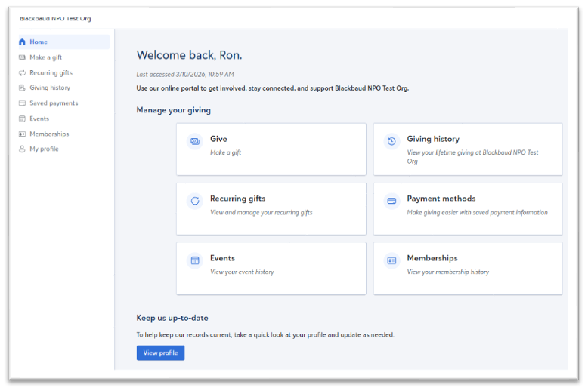The height and width of the screenshot is (391, 588).
Task: Click the Events card's calendar icon
Action: tap(195, 260)
